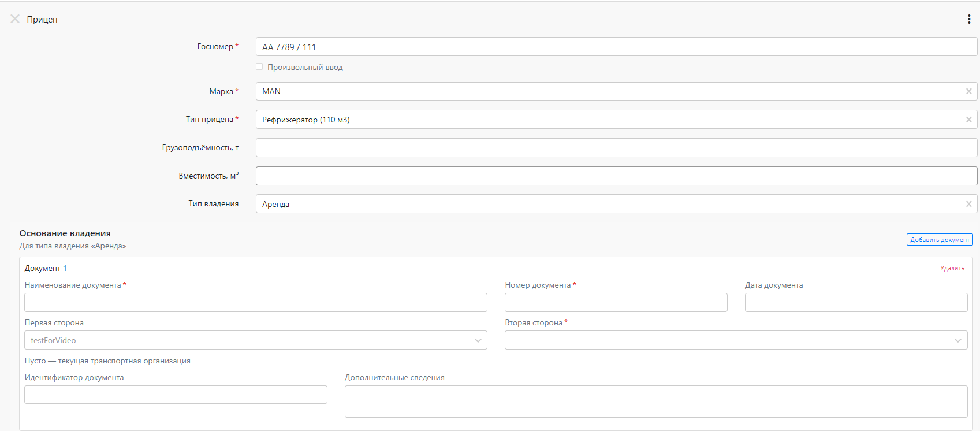Image resolution: width=980 pixels, height=431 pixels.
Task: Clear the Аренда ownership type value
Action: coord(968,204)
